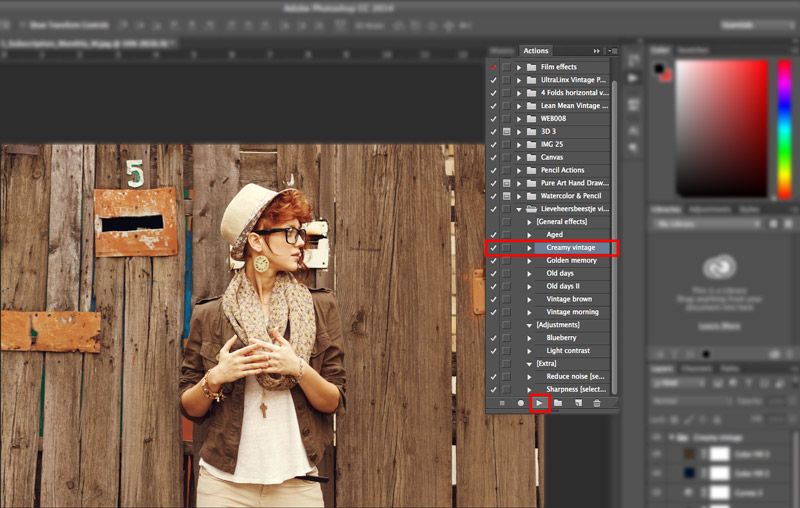Toggle dialog box for 3D 3 set
This screenshot has height=508, width=800.
coord(506,132)
